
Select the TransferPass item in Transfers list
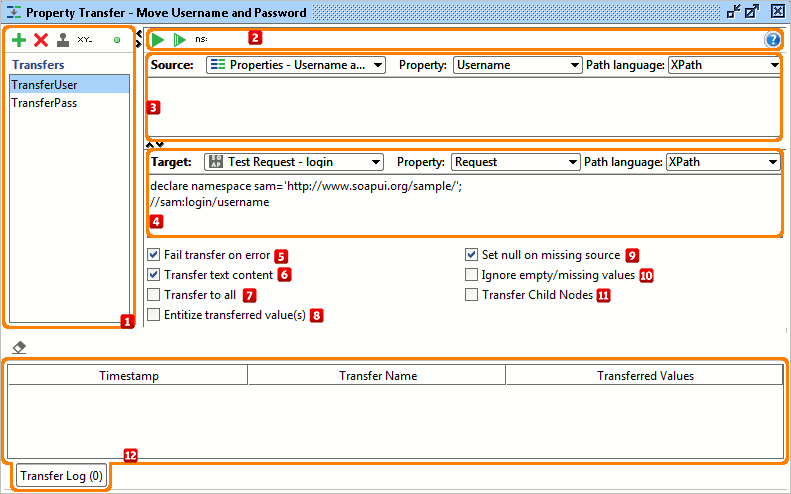pos(44,103)
